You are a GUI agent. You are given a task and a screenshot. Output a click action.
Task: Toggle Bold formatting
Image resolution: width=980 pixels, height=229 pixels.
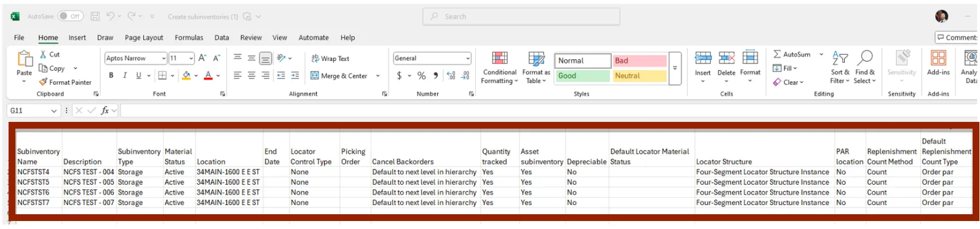[x=111, y=76]
